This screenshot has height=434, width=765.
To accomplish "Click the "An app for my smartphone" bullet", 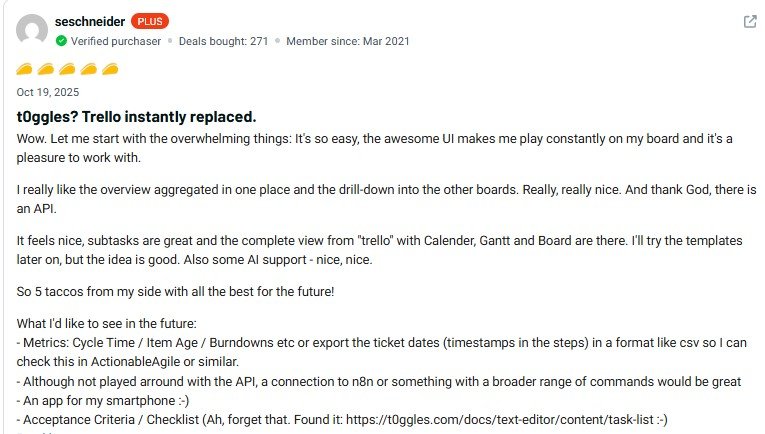I will (x=102, y=401).
